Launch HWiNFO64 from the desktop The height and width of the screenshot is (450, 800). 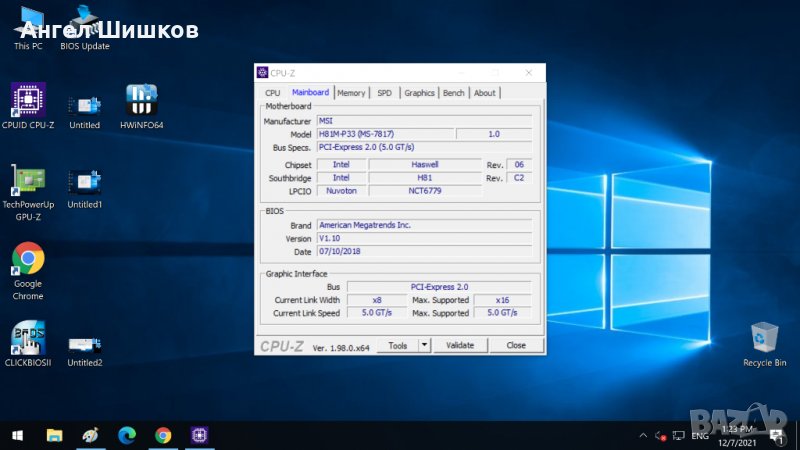click(141, 101)
